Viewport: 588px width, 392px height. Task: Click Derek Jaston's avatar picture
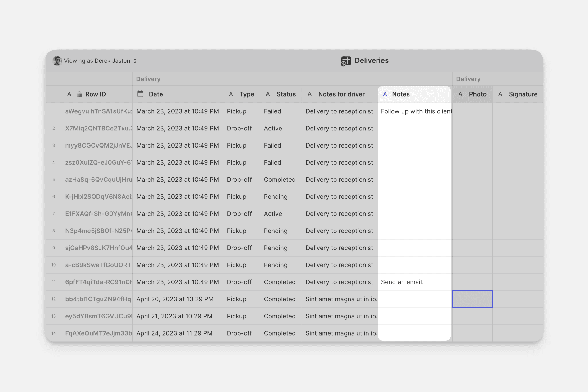[x=57, y=61]
